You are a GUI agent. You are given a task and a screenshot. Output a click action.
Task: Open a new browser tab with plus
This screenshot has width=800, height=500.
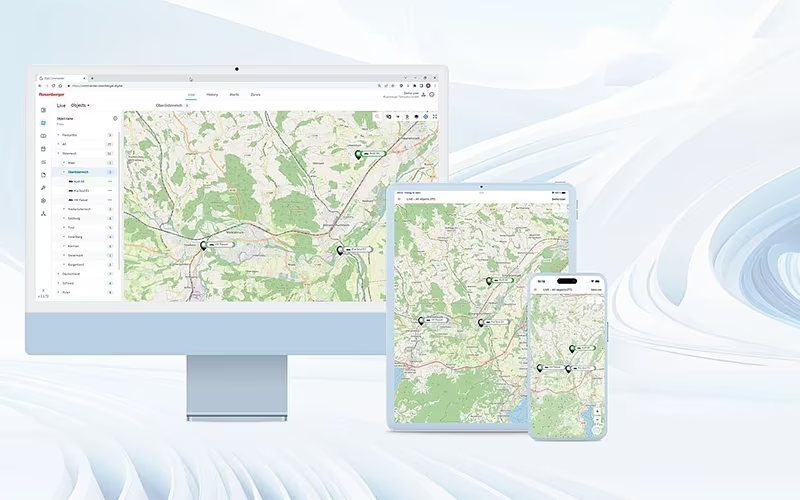tap(92, 78)
